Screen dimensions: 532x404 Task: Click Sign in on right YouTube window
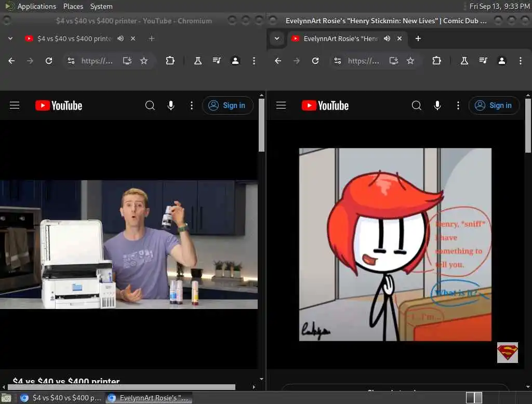(x=494, y=105)
